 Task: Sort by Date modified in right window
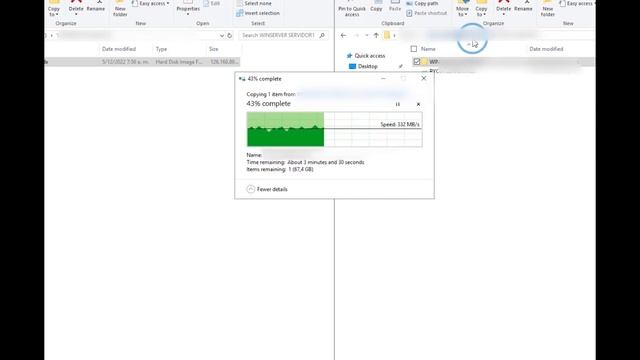tap(546, 49)
